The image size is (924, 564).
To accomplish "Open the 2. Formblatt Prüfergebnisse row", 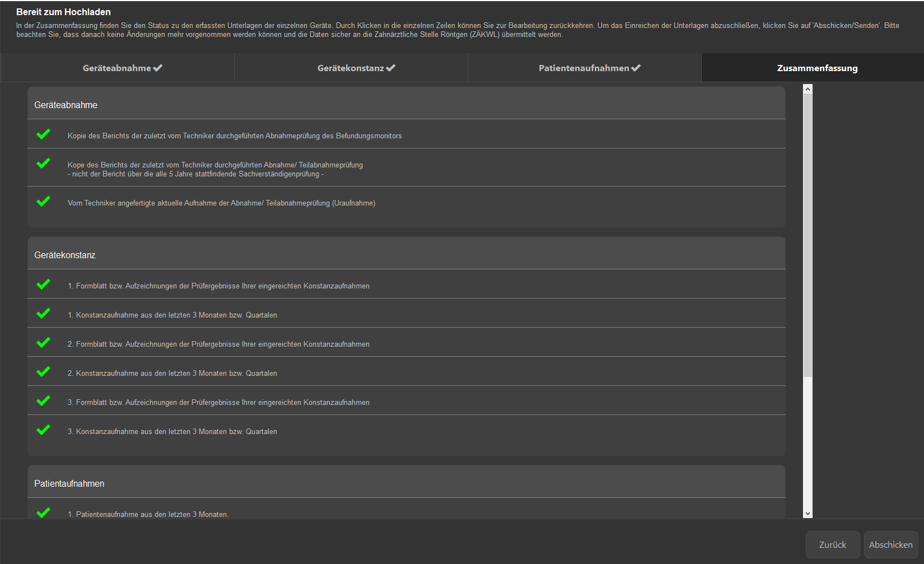I will click(x=218, y=344).
